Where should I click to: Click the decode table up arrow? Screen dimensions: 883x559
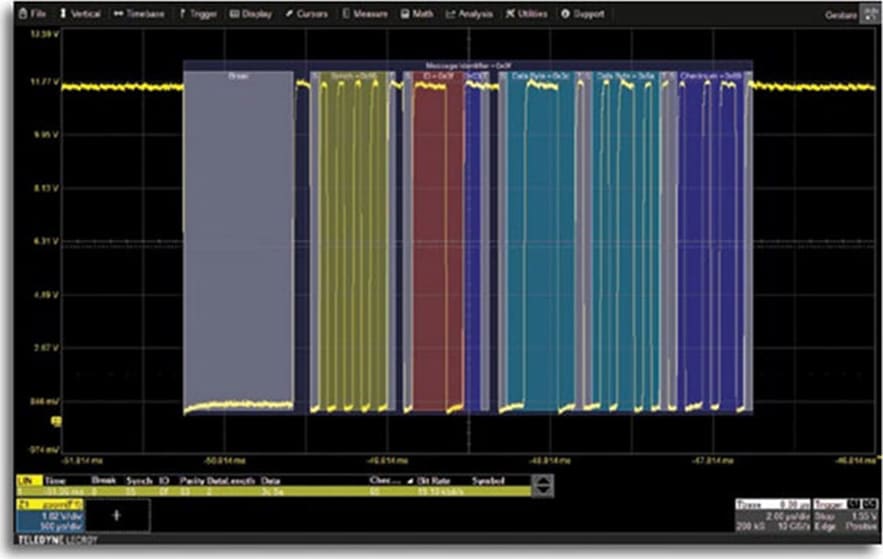click(x=543, y=480)
